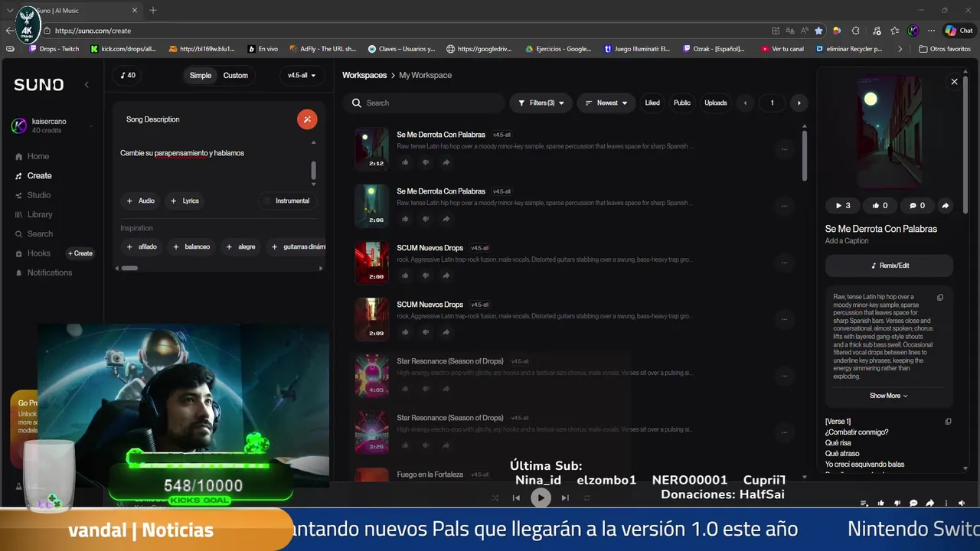Open the queue icon in the player bar
980x551 pixels.
coord(864,504)
